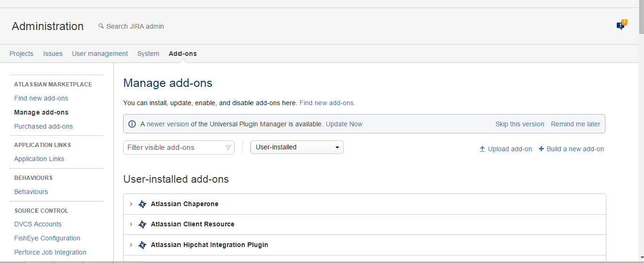Click the info icon in update banner

tap(133, 124)
